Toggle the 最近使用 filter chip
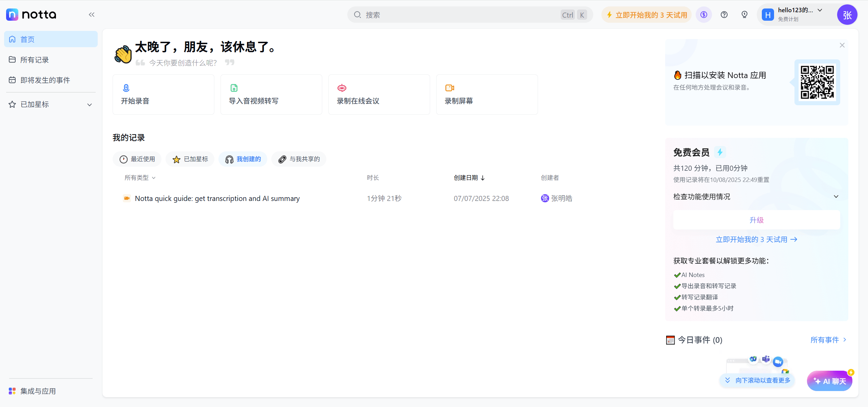Viewport: 868px width, 407px height. 137,159
